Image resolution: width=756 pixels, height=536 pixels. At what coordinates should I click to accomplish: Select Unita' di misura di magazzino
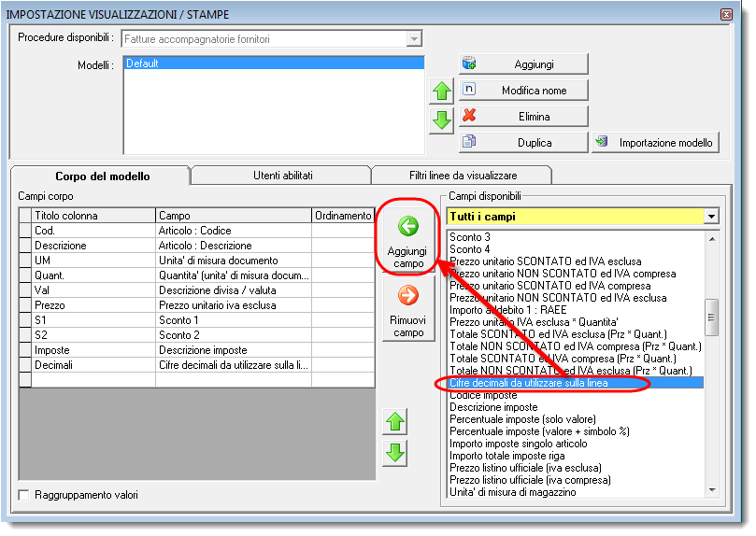[x=576, y=492]
